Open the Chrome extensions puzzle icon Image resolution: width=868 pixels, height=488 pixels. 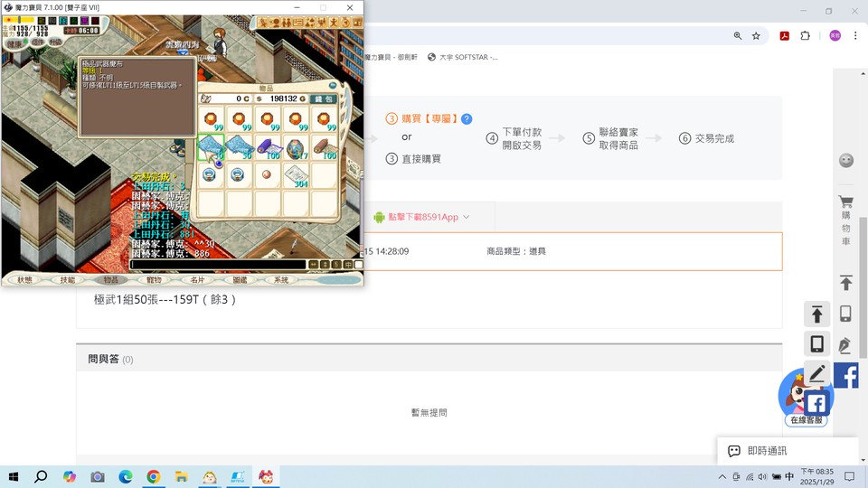[x=805, y=35]
